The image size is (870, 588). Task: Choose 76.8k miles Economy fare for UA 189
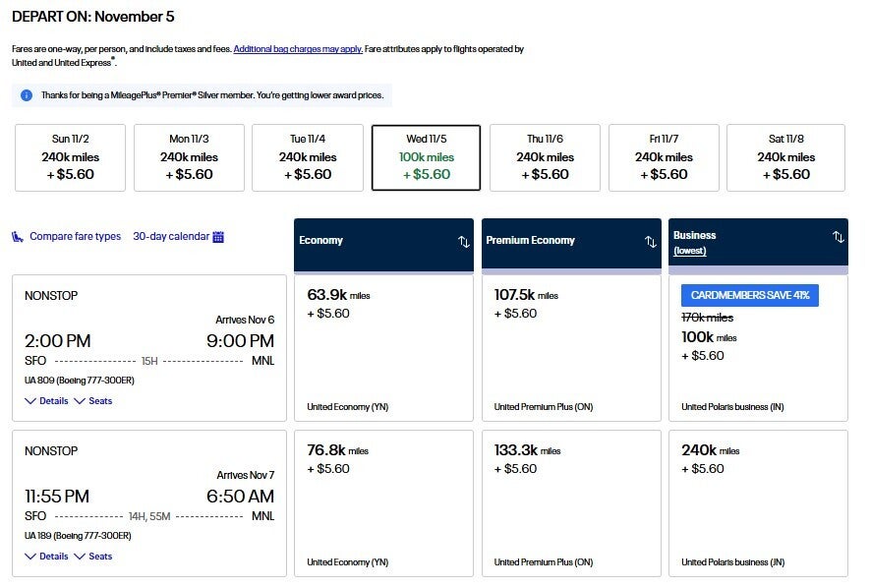point(384,503)
